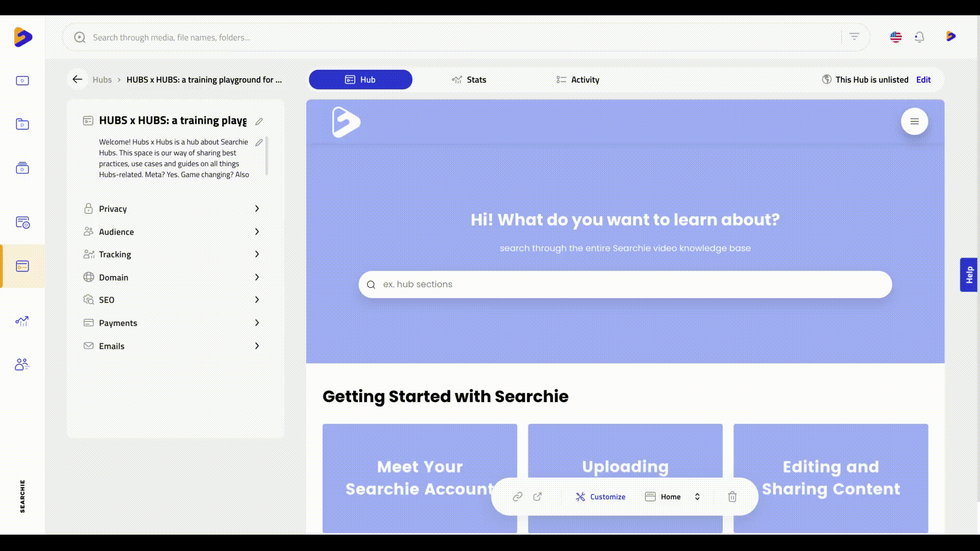The width and height of the screenshot is (980, 551).
Task: Click the description panel scrollbar
Action: [267, 156]
